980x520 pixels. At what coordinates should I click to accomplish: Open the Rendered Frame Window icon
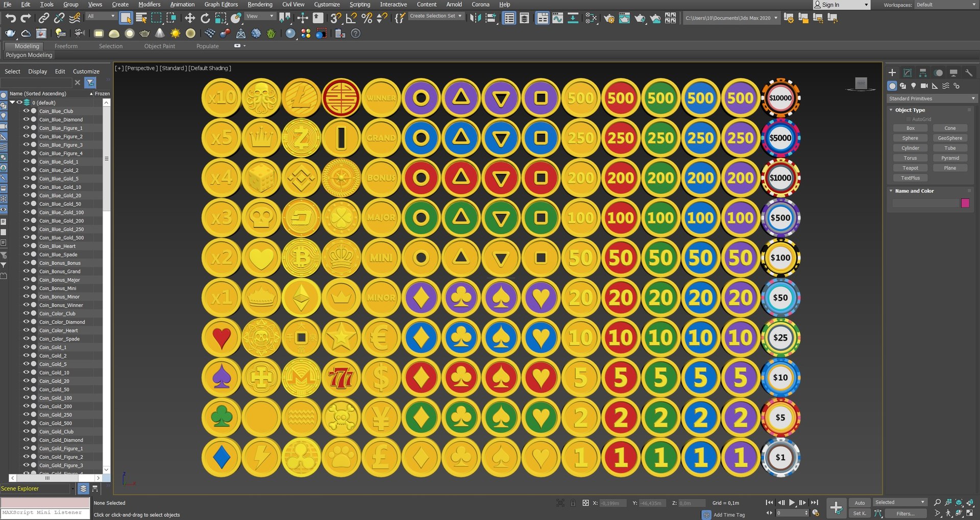coord(624,18)
